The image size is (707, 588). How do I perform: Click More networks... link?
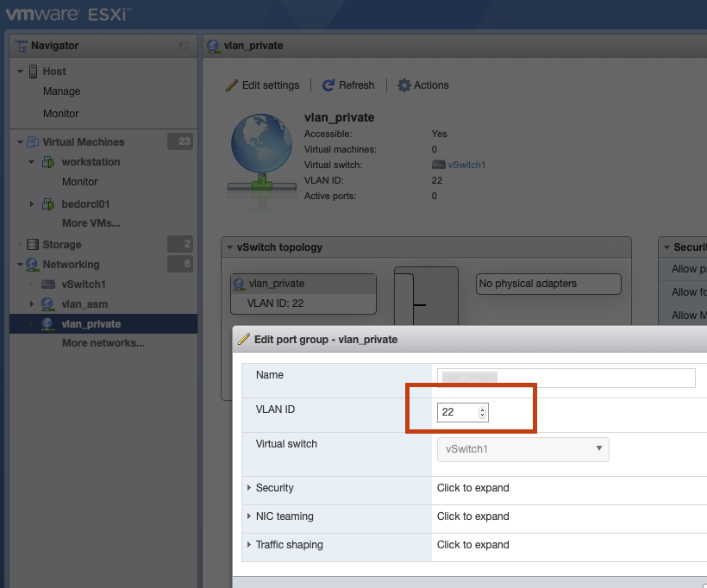coord(103,343)
